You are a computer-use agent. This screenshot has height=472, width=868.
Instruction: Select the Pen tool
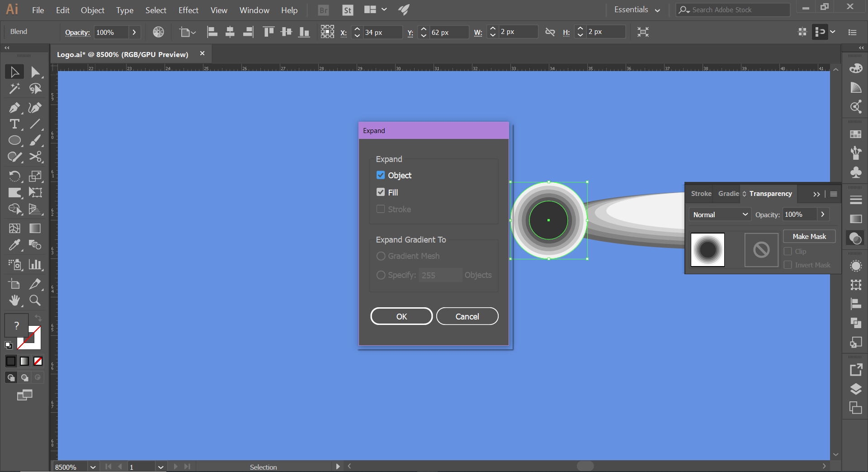[x=14, y=108]
